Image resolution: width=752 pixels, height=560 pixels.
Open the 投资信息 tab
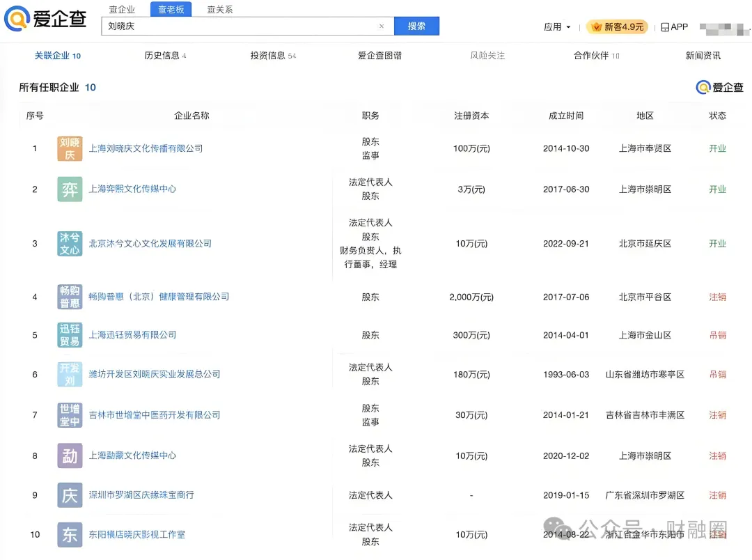[273, 56]
